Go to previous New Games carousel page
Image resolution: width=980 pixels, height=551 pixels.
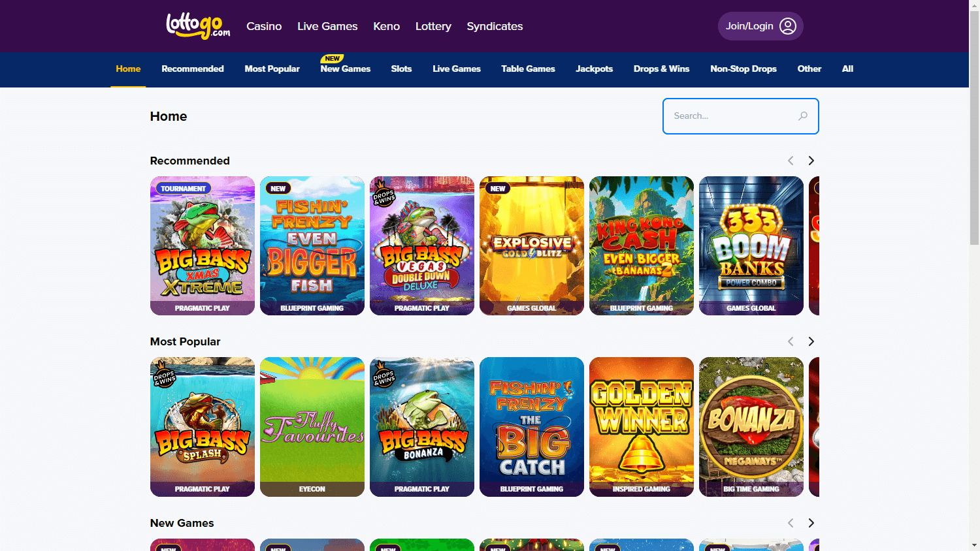click(x=791, y=523)
